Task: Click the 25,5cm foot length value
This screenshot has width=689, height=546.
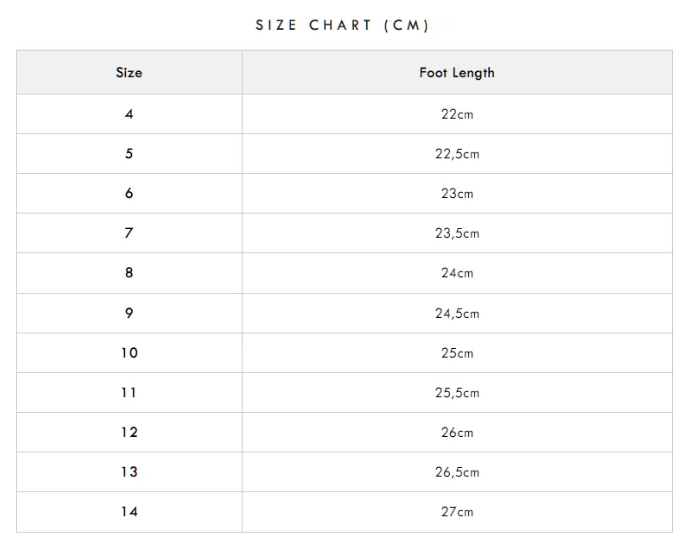Action: click(x=457, y=392)
